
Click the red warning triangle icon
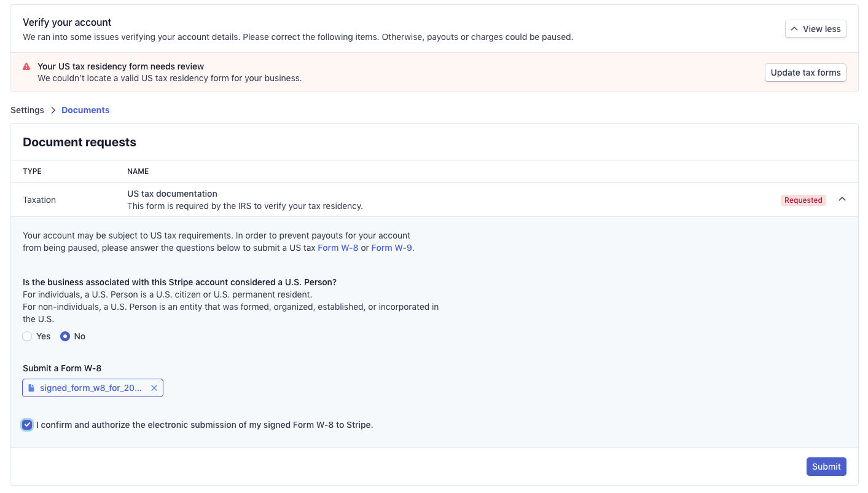(26, 66)
